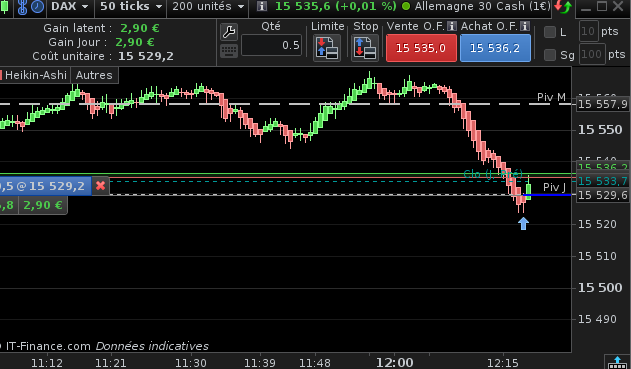
Task: Open the DAX instrument dropdown
Action: point(70,6)
